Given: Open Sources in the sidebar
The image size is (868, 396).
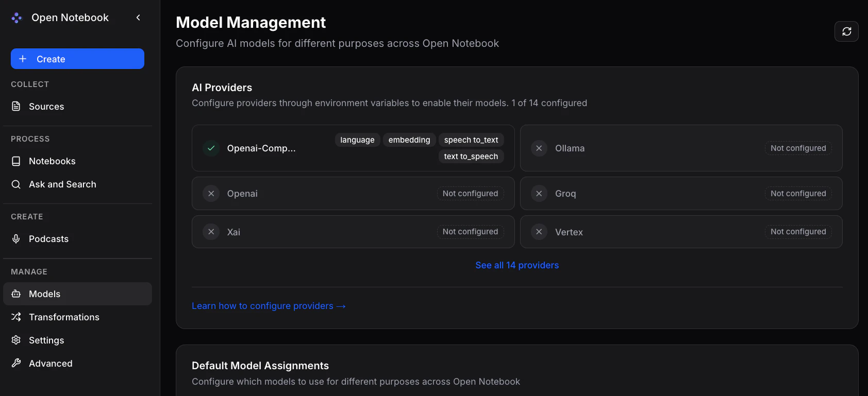Looking at the screenshot, I should (46, 107).
